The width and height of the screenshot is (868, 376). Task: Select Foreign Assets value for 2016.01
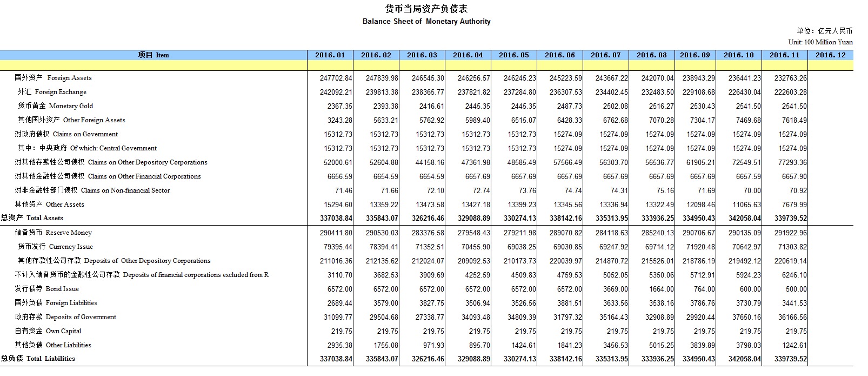tap(336, 78)
